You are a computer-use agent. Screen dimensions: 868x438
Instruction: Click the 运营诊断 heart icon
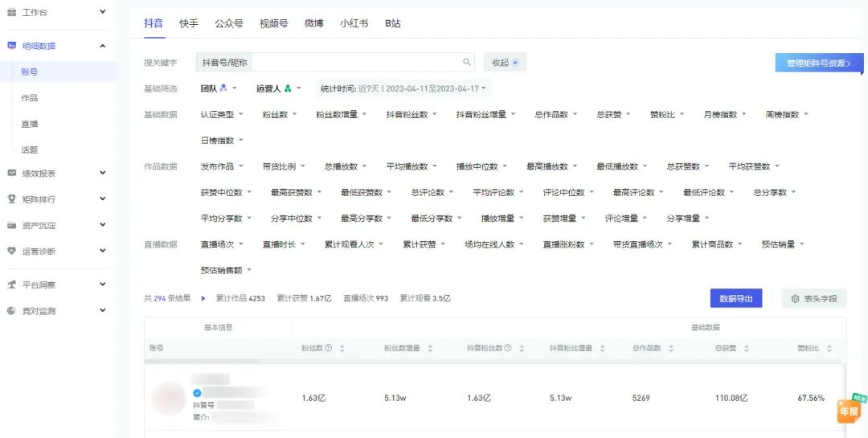pyautogui.click(x=11, y=251)
